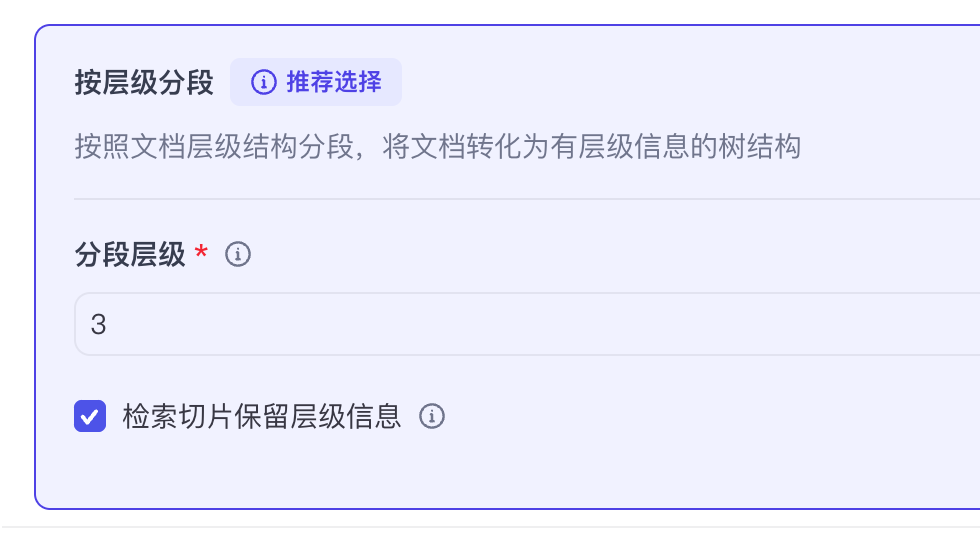Click the 推荐选择 badge text
The width and height of the screenshot is (980, 546).
[x=334, y=82]
